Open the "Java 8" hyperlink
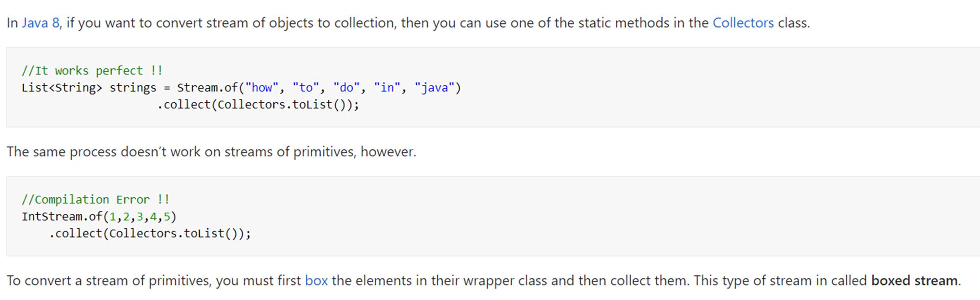The image size is (980, 300). (40, 23)
